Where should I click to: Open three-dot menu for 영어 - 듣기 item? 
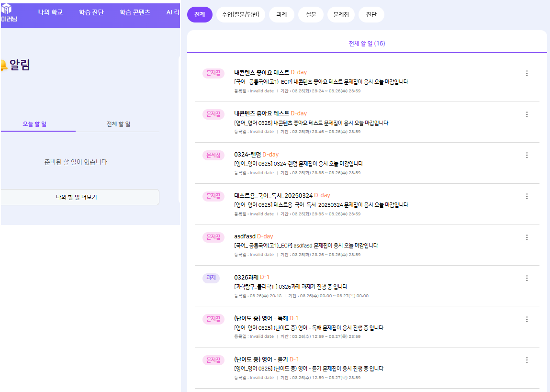527,360
